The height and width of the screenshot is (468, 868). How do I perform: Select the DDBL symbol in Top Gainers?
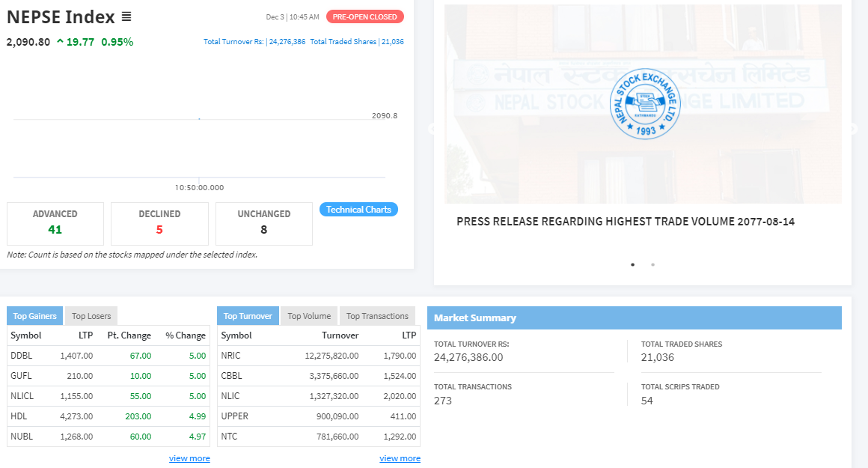22,356
